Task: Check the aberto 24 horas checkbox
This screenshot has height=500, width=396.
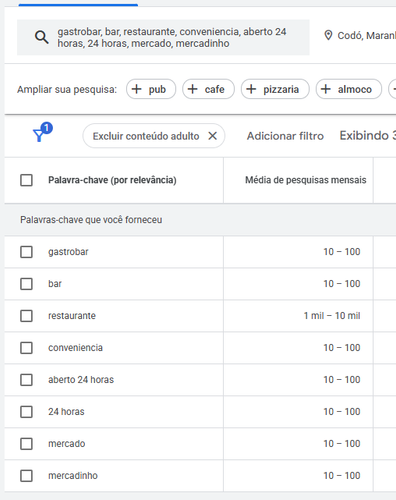Action: [x=26, y=380]
